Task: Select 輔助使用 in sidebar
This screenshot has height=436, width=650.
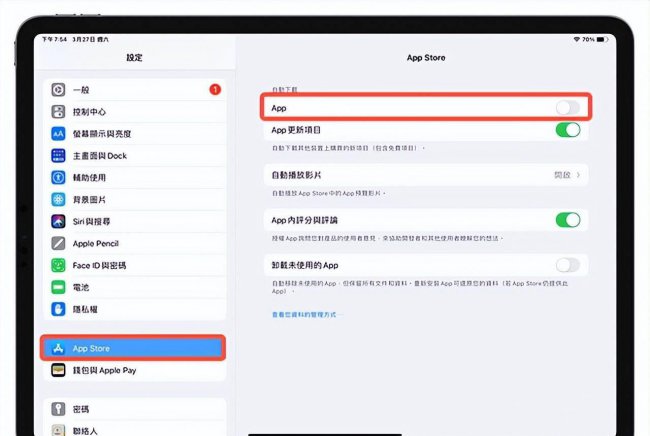Action: click(135, 177)
